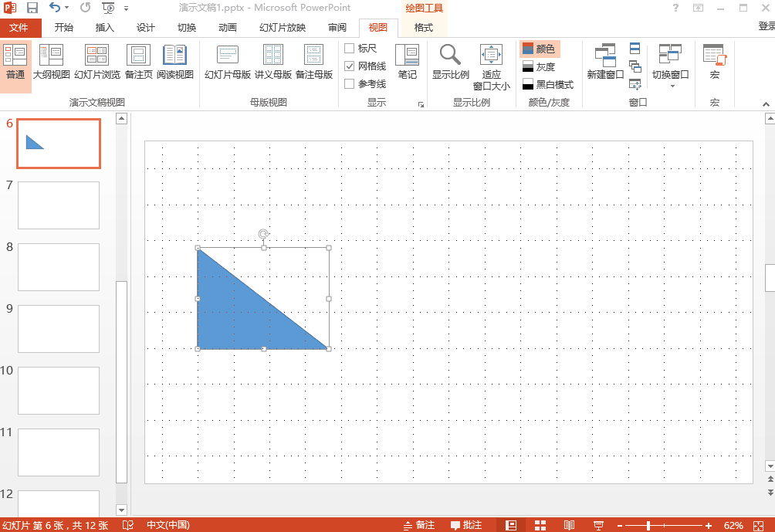Collapse the ribbon with the arrow
Viewport: 775px width, 532px height.
click(x=766, y=103)
